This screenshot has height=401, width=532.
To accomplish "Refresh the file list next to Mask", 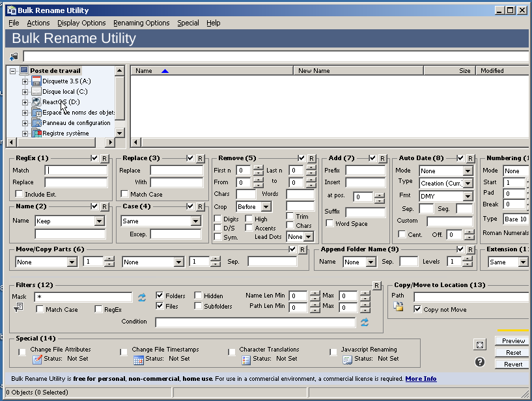I will point(142,297).
